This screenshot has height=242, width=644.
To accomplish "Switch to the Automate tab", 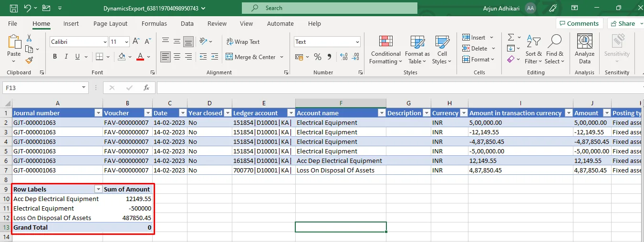I will pyautogui.click(x=280, y=23).
